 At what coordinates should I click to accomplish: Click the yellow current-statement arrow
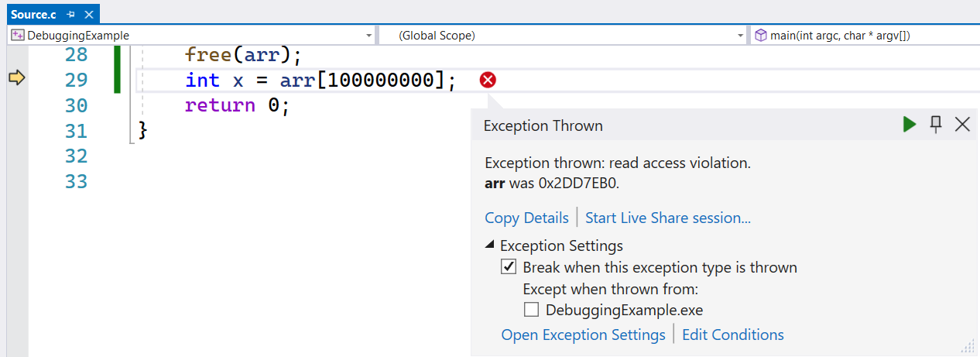pos(16,77)
